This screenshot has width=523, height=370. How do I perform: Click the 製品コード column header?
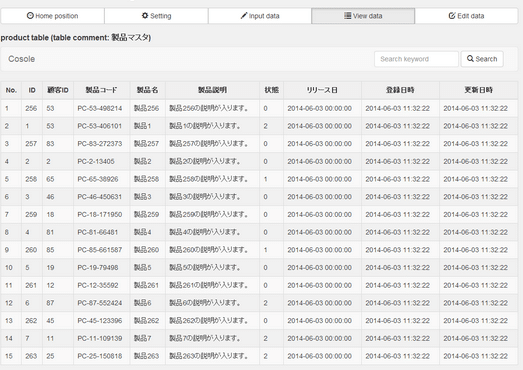point(101,90)
